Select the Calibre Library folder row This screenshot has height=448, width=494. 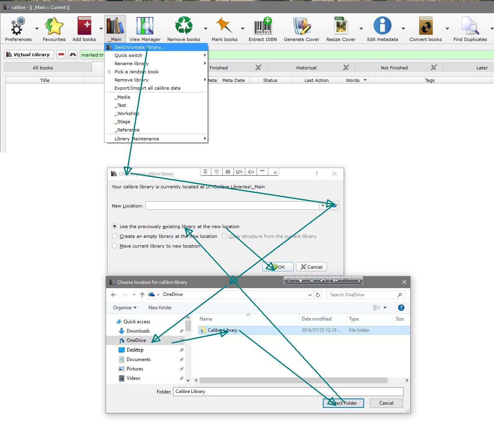[x=304, y=330]
